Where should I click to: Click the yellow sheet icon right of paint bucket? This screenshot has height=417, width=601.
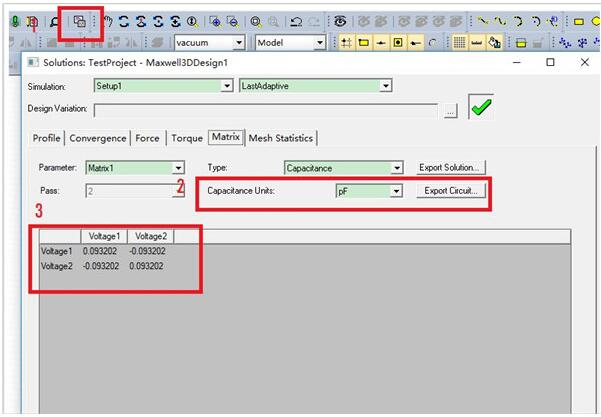[x=521, y=43]
